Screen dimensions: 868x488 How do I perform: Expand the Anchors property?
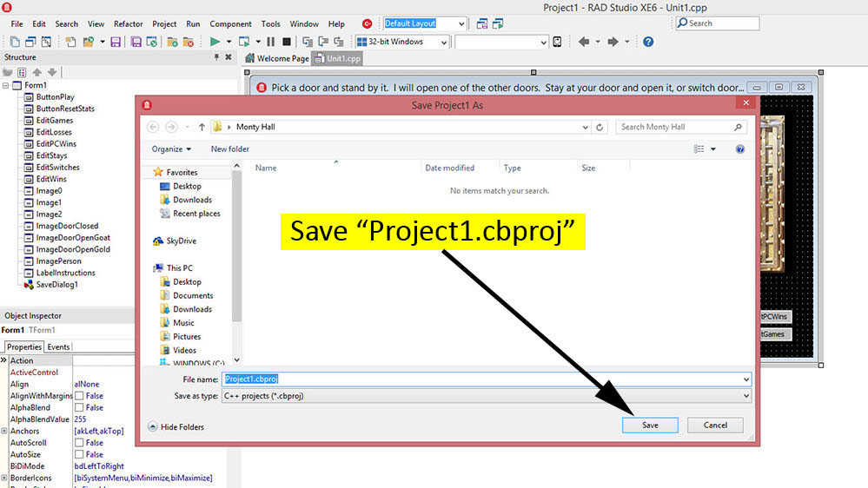click(x=4, y=431)
